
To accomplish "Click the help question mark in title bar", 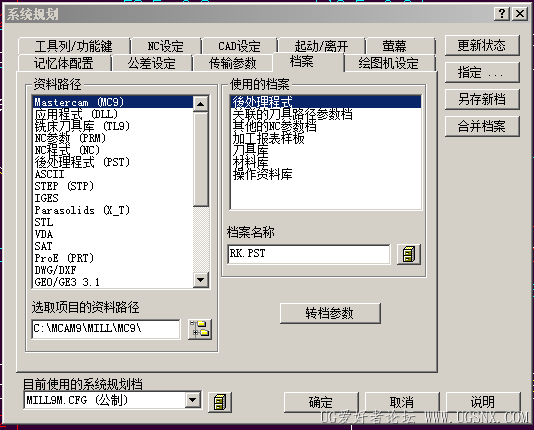I will click(x=502, y=14).
